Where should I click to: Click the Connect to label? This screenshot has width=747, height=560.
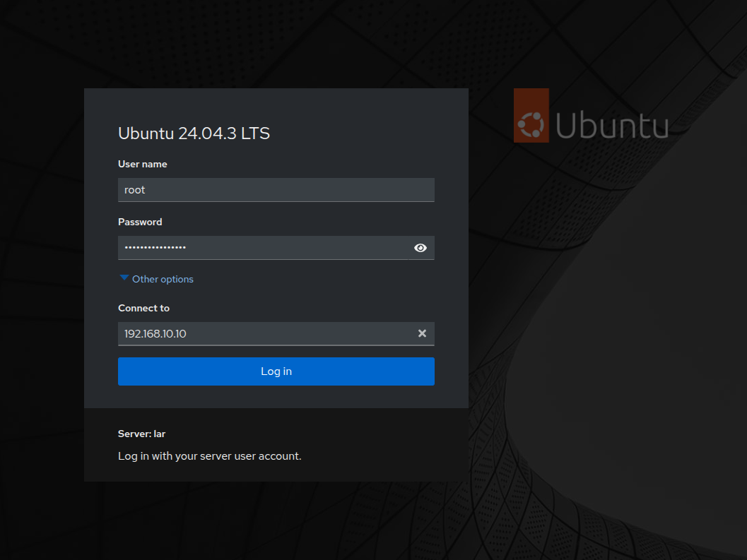pyautogui.click(x=143, y=308)
